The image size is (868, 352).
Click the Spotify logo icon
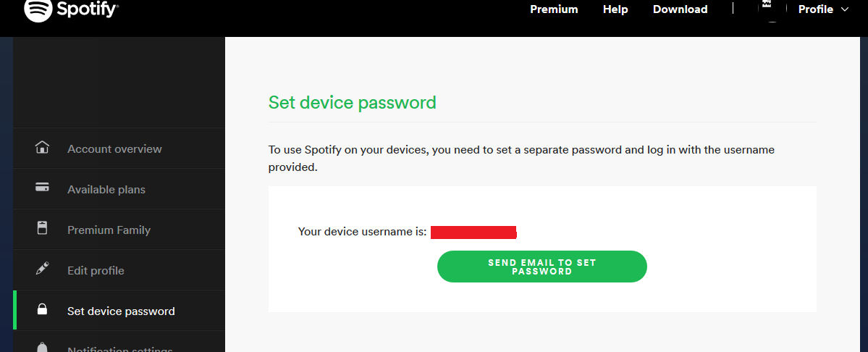point(38,9)
